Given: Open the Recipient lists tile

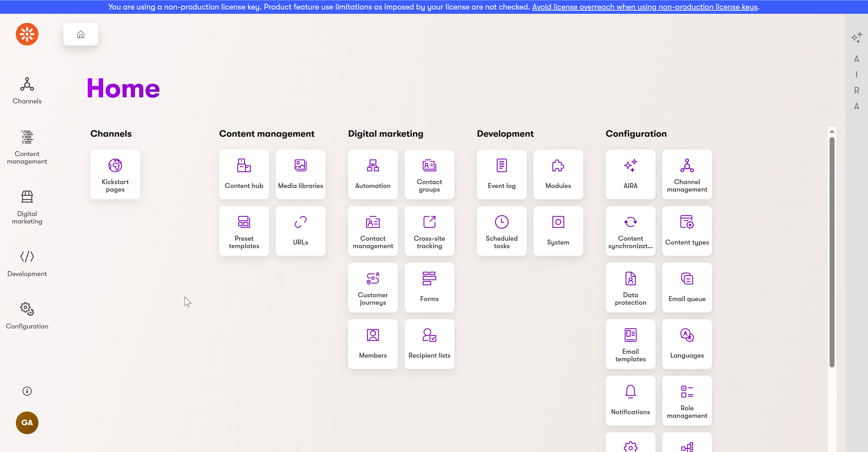Looking at the screenshot, I should pyautogui.click(x=429, y=344).
